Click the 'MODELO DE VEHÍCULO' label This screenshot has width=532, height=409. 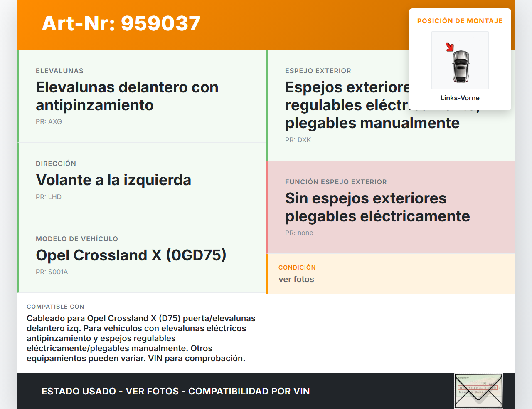pyautogui.click(x=77, y=239)
